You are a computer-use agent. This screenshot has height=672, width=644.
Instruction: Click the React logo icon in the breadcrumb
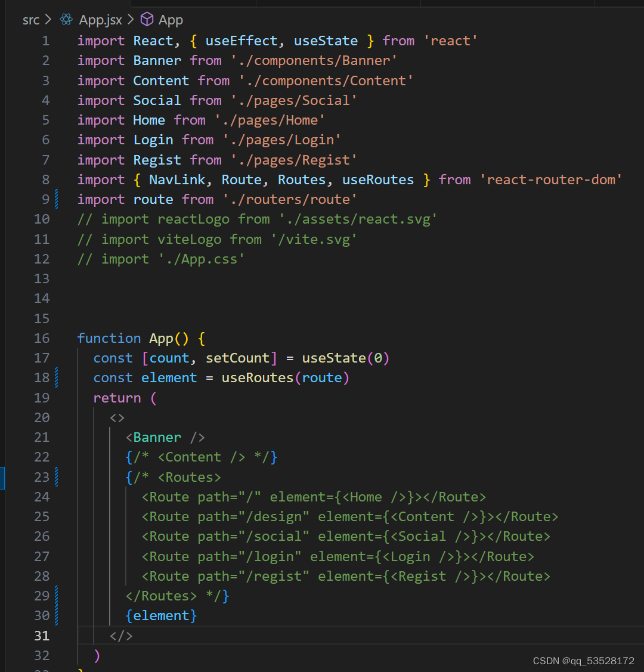pos(66,19)
